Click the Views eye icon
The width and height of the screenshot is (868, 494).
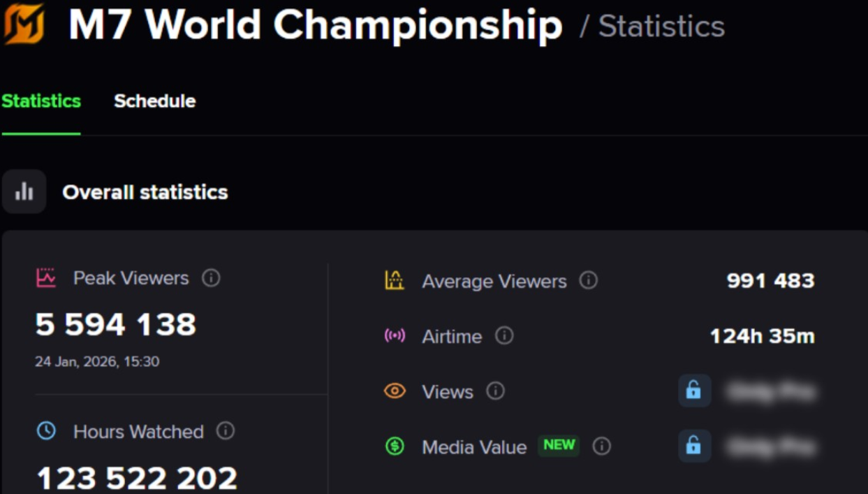395,391
